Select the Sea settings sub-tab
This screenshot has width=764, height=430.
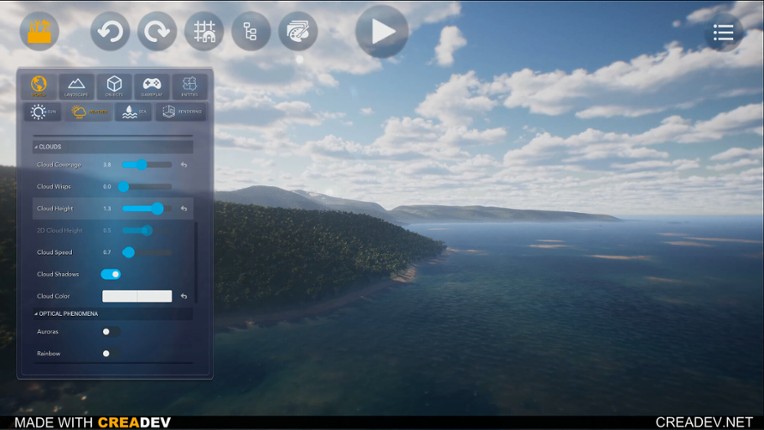tap(133, 112)
